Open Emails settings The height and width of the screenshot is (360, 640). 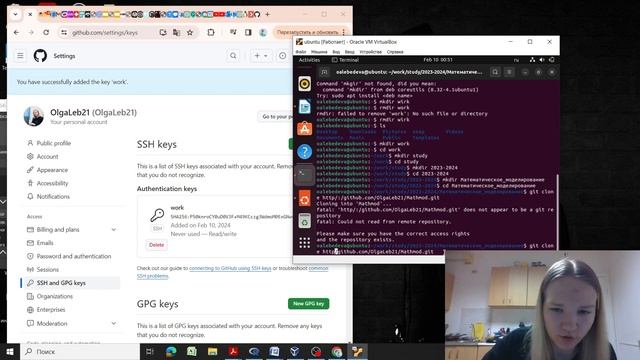pyautogui.click(x=45, y=243)
